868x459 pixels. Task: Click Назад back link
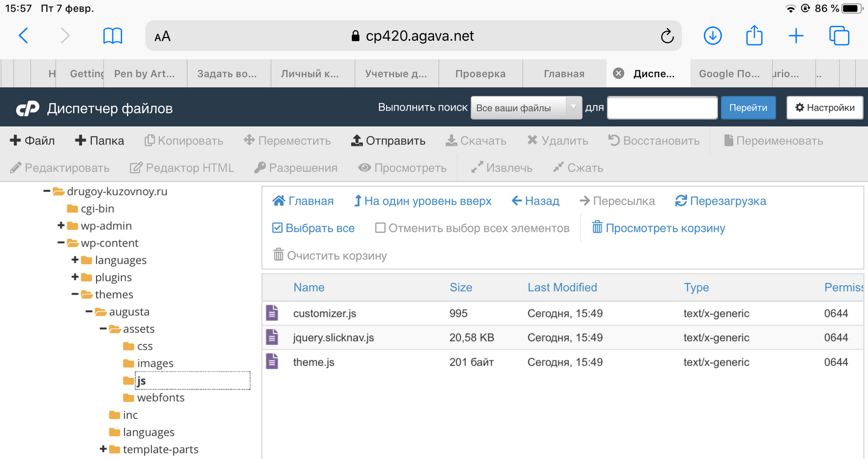pos(536,201)
